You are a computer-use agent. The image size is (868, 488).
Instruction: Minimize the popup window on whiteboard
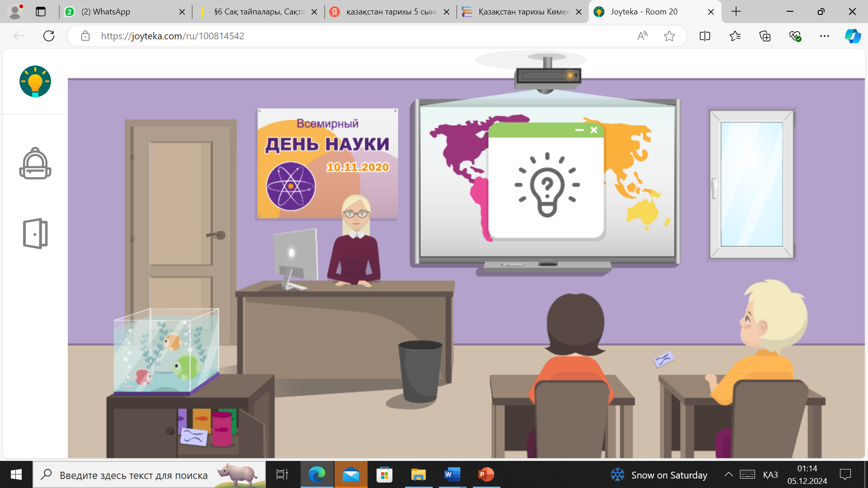(x=579, y=130)
